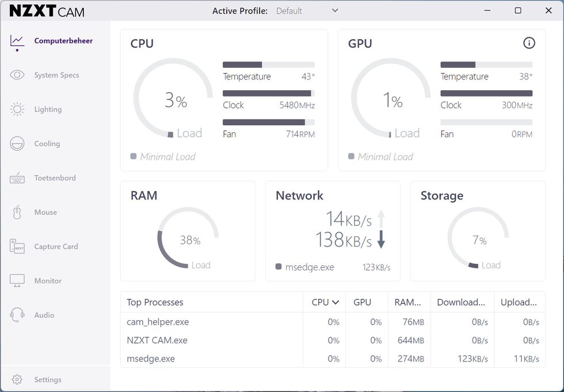Click the NZXT CAM logo
Viewport: 564px width, 392px height.
47,11
